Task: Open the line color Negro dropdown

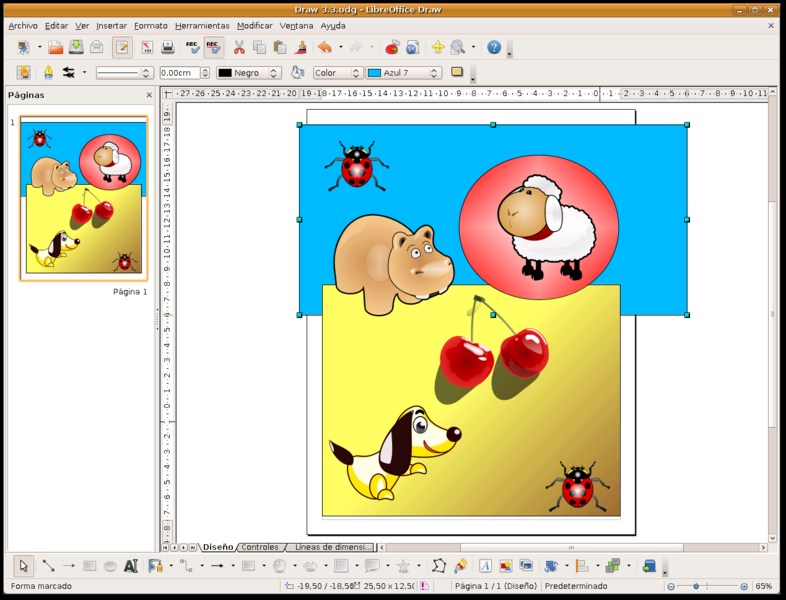Action: 274,73
